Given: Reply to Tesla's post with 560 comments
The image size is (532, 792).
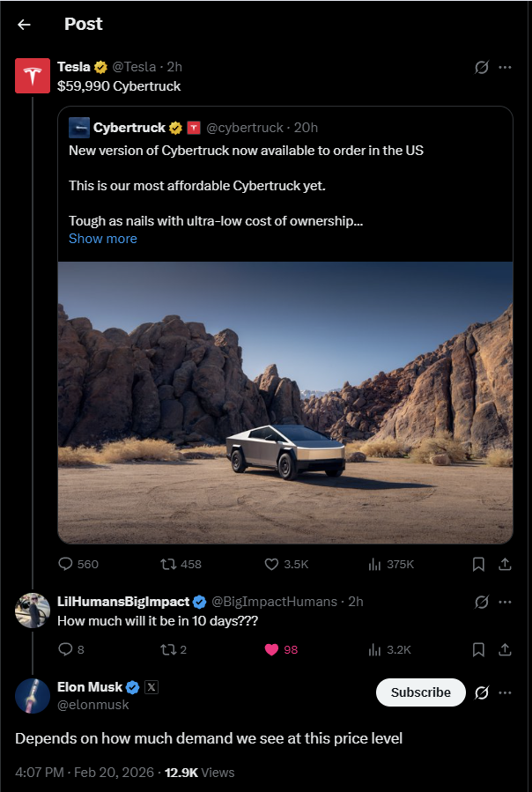Looking at the screenshot, I should tap(65, 564).
